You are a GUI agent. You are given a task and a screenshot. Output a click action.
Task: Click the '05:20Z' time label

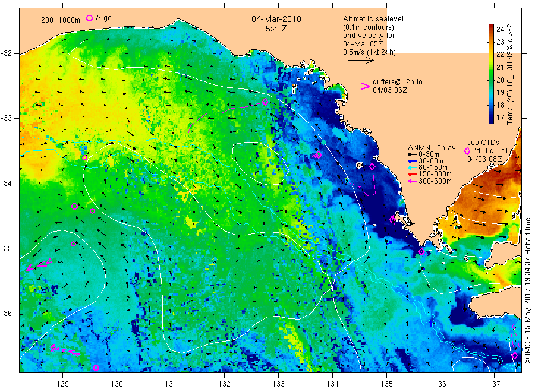click(273, 29)
